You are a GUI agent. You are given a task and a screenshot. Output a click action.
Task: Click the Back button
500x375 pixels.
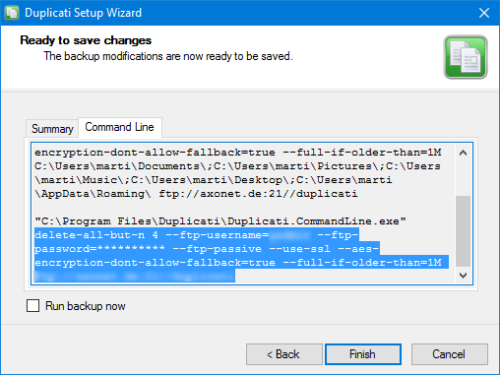coord(284,354)
